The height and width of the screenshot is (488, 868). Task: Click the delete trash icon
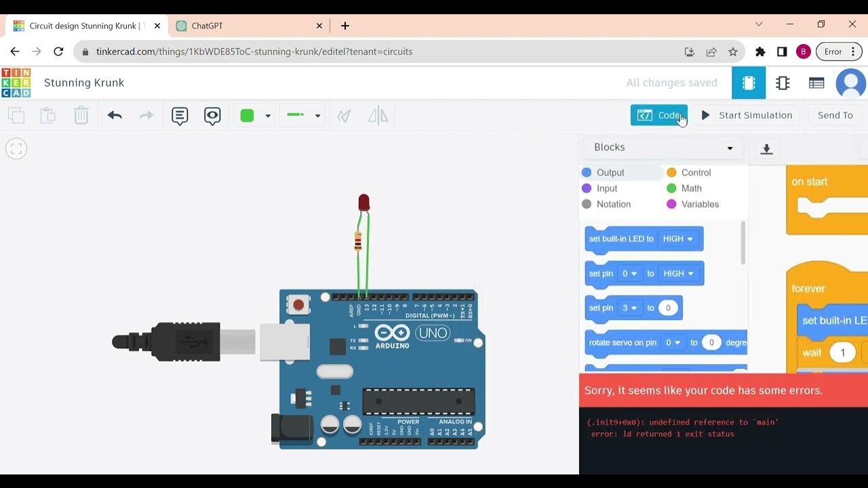point(81,115)
